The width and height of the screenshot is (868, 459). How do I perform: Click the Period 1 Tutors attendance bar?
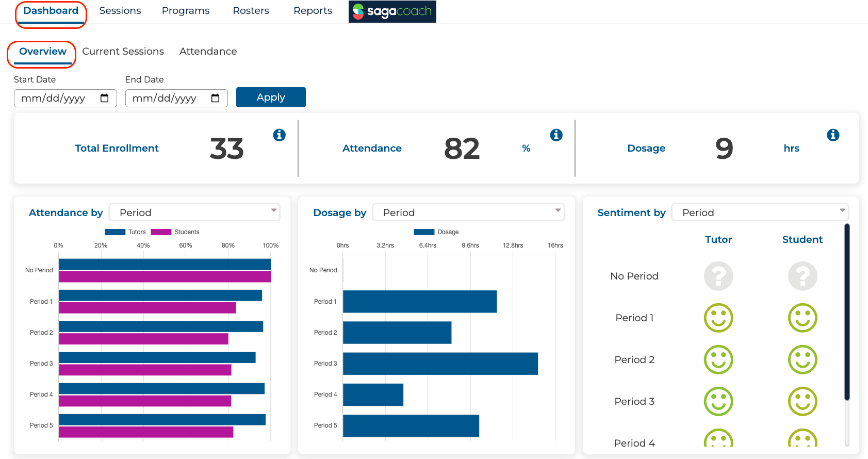pos(160,296)
